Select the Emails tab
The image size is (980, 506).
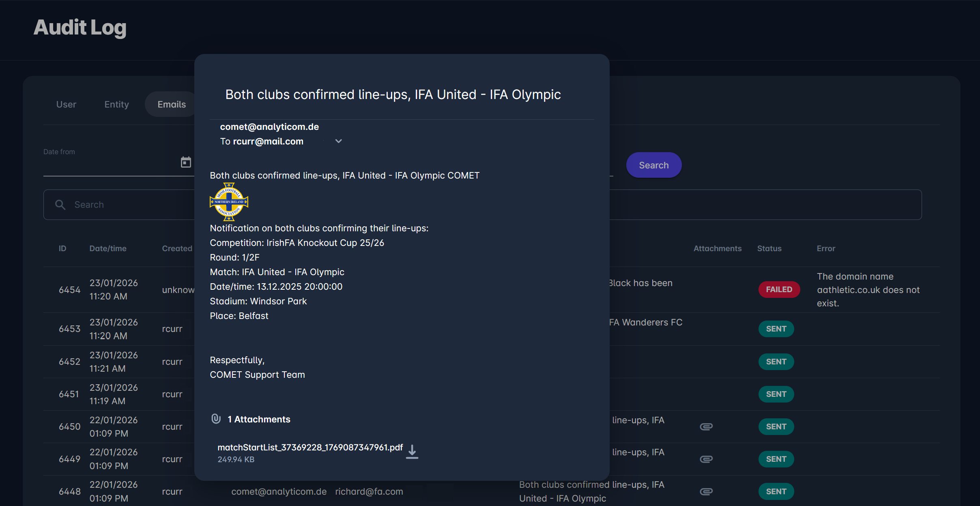tap(172, 104)
